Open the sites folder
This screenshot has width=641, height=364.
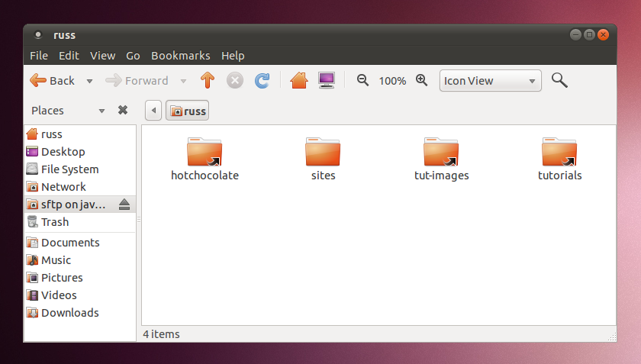[x=323, y=159]
